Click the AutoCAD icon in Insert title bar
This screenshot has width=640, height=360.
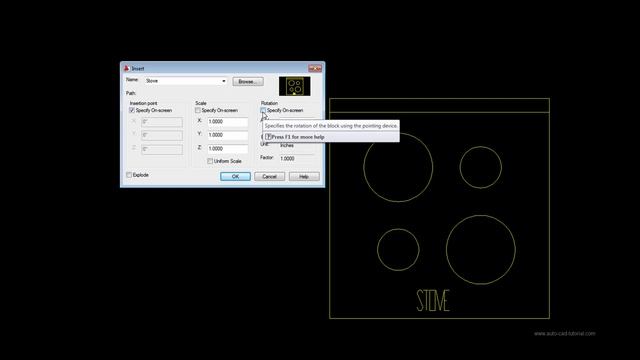127,68
